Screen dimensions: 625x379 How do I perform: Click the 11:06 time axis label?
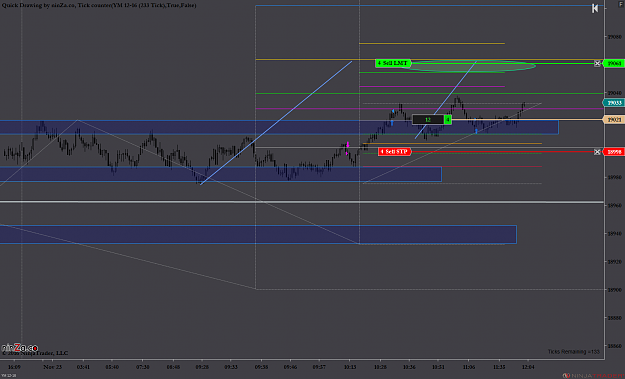[x=469, y=367]
